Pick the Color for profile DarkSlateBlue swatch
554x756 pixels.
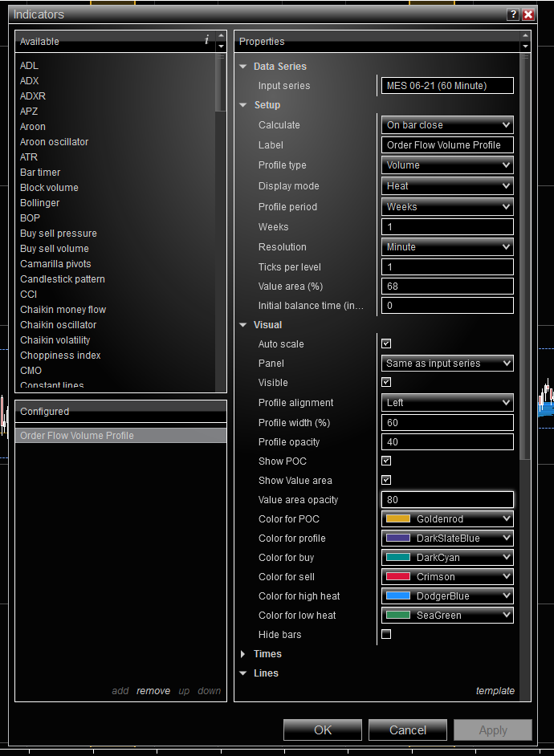[x=398, y=538]
